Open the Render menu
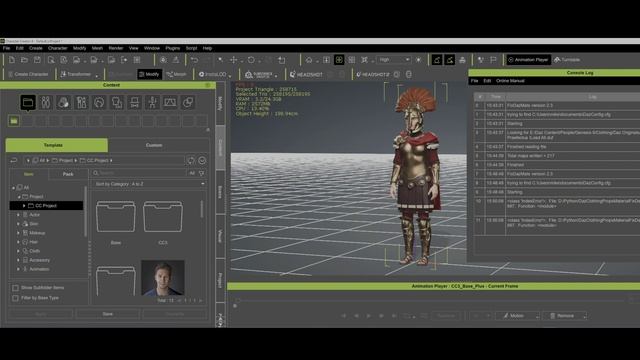This screenshot has height=360, width=640. click(116, 48)
